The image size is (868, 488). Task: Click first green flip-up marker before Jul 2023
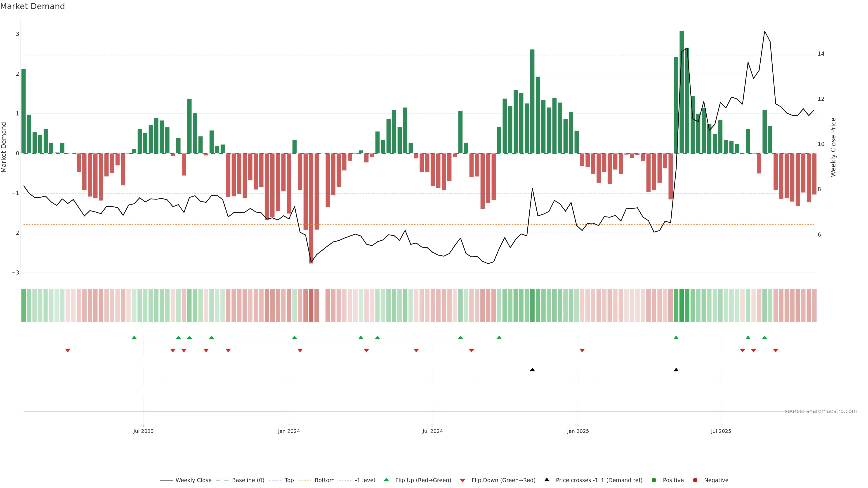click(134, 338)
